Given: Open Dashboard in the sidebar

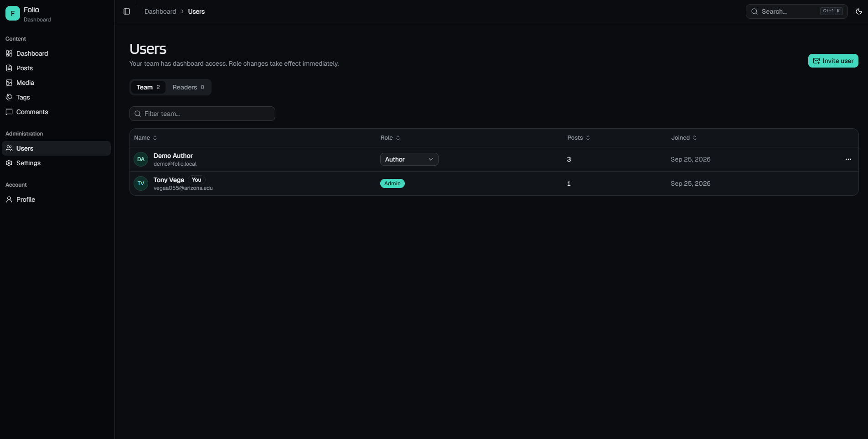Looking at the screenshot, I should click(57, 53).
